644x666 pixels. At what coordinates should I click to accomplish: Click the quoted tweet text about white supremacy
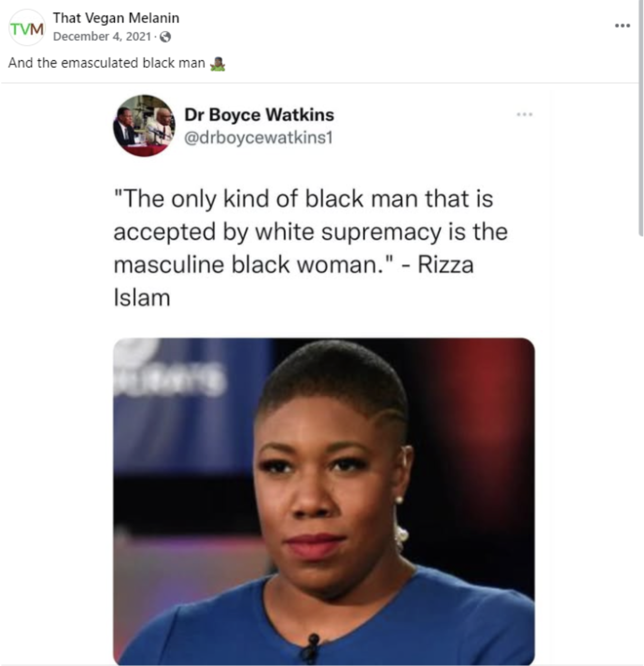(x=310, y=232)
